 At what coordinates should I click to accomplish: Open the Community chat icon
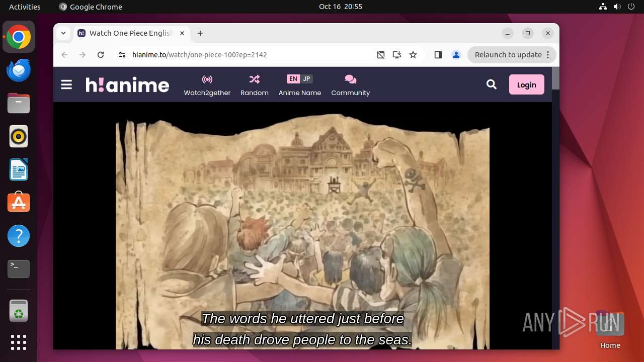(351, 79)
